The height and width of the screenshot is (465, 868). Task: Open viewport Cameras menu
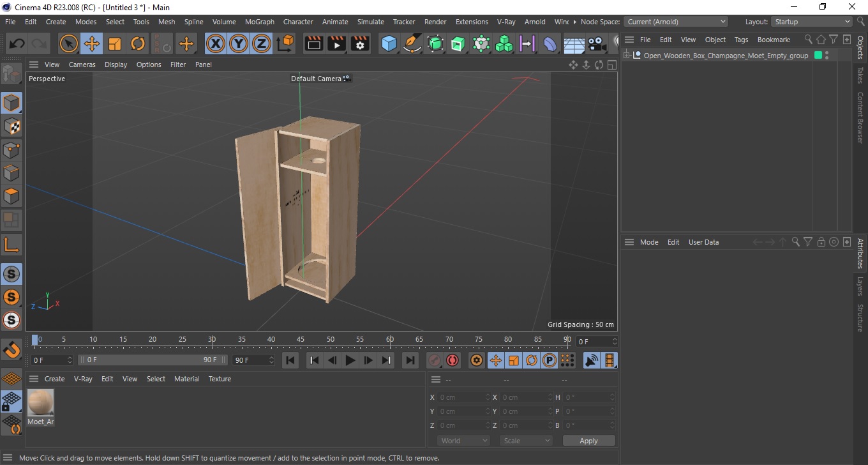[x=82, y=65]
